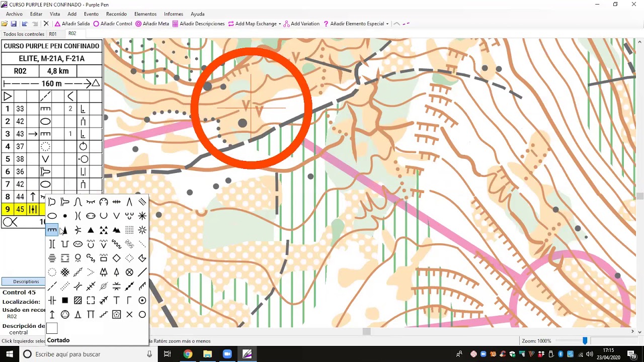
Task: Open the Informes menu
Action: [174, 14]
